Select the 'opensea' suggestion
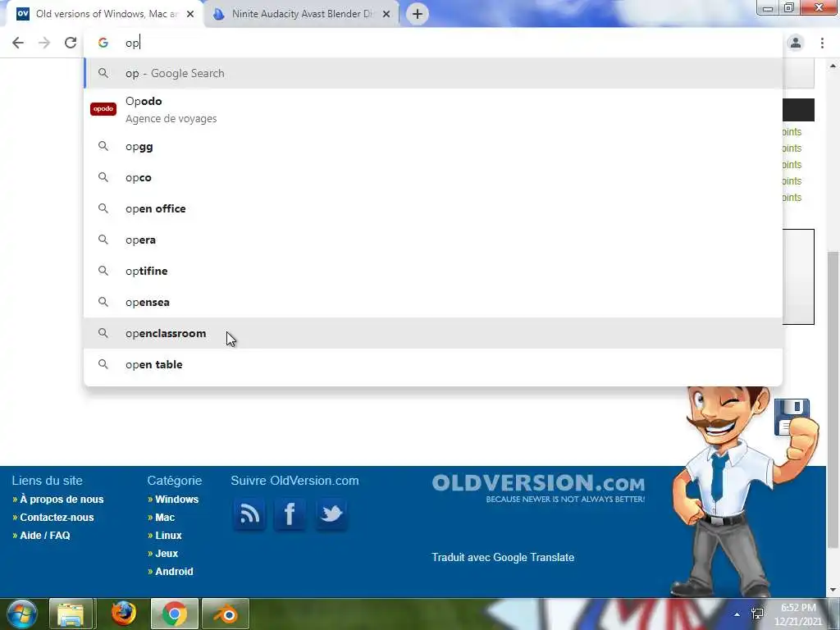 433,302
